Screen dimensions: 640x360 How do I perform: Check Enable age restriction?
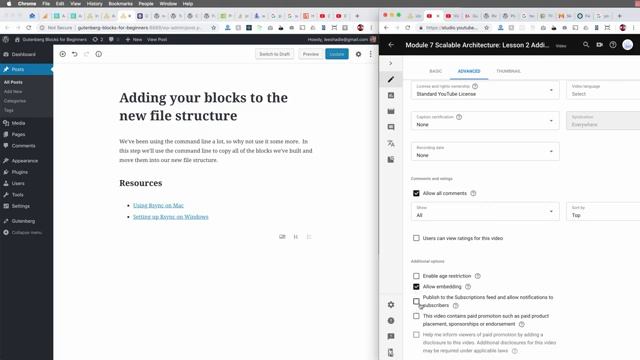[416, 276]
